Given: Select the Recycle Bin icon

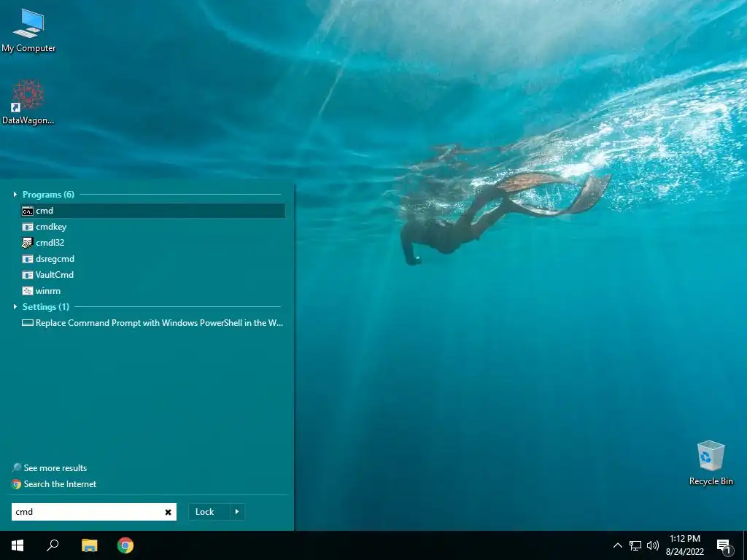Looking at the screenshot, I should click(x=711, y=463).
